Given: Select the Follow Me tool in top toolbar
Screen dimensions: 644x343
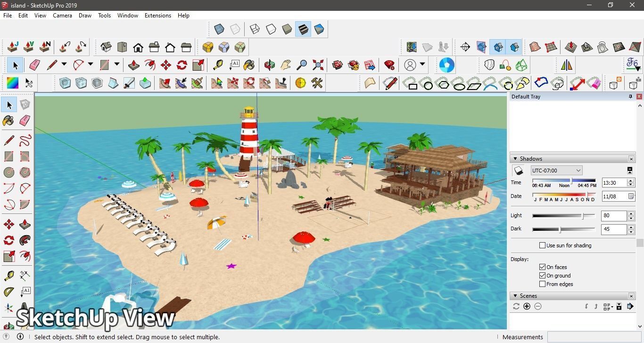Looking at the screenshot, I should coord(150,65).
